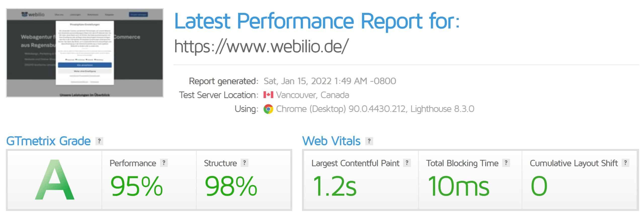Click the 98% Structure score
Image resolution: width=644 pixels, height=220 pixels.
point(231,186)
